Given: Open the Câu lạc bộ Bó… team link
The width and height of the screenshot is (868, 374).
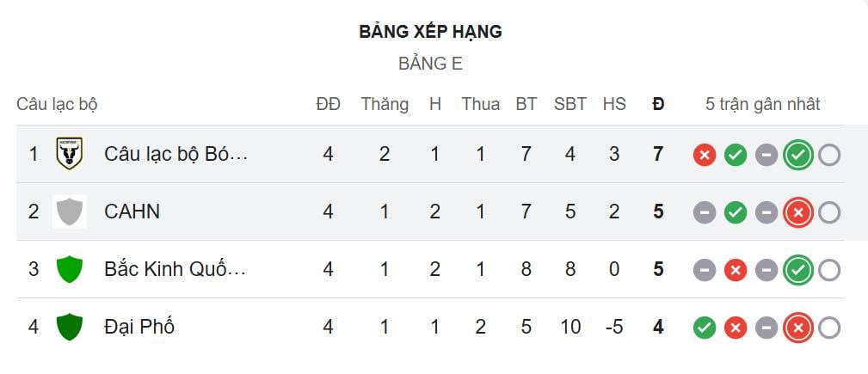Looking at the screenshot, I should [175, 154].
